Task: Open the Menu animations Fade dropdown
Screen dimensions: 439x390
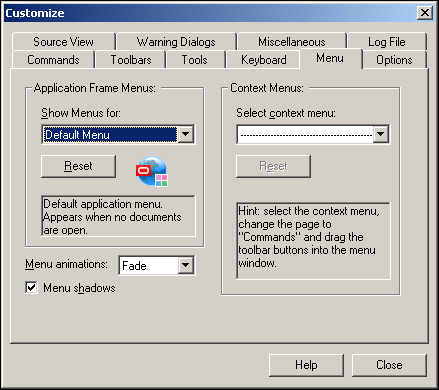Action: coord(186,265)
